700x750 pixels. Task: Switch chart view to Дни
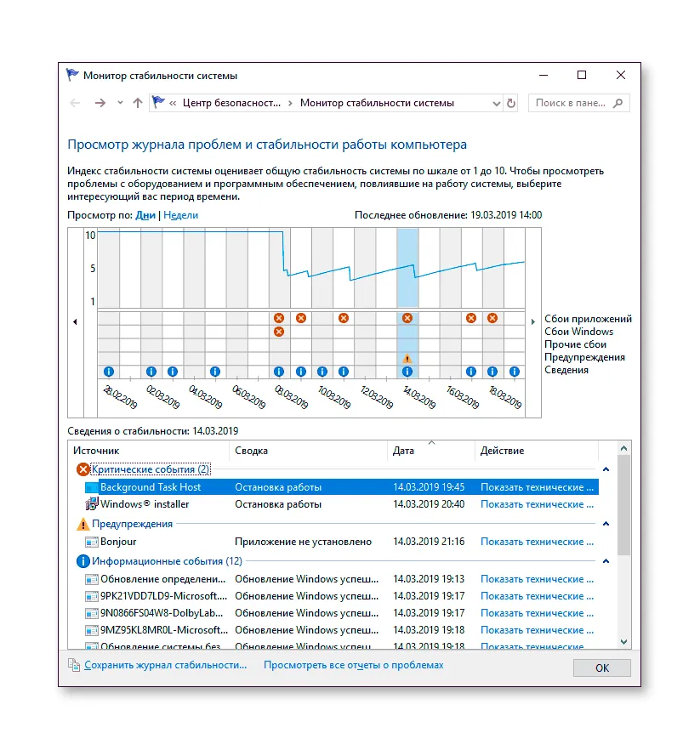(x=145, y=215)
